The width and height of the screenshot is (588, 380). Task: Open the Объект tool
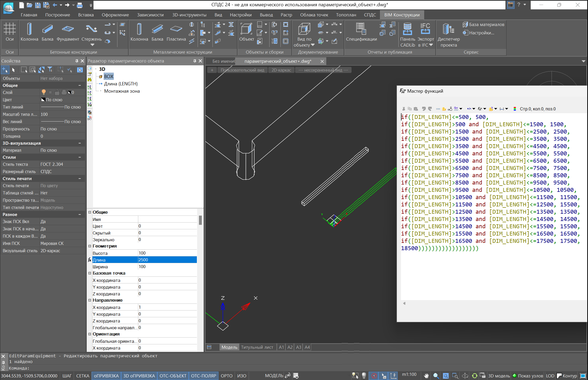pyautogui.click(x=246, y=32)
